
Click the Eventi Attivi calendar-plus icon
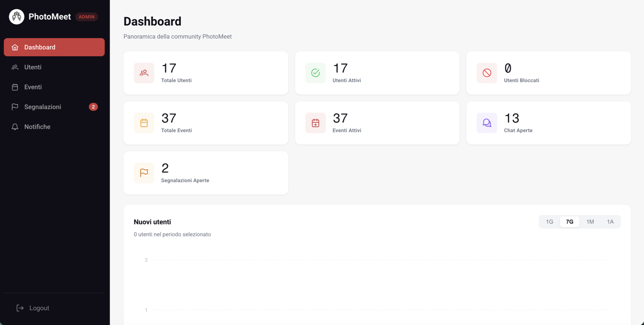click(315, 123)
